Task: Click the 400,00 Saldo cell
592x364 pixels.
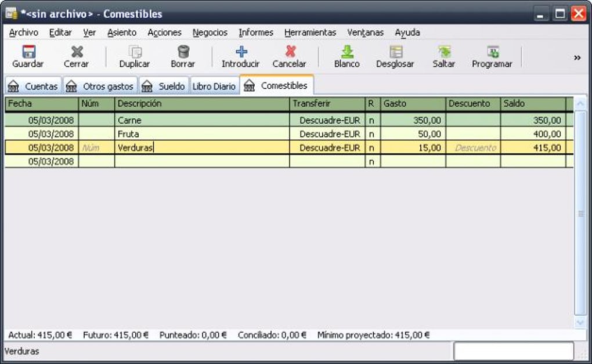Action: [533, 134]
